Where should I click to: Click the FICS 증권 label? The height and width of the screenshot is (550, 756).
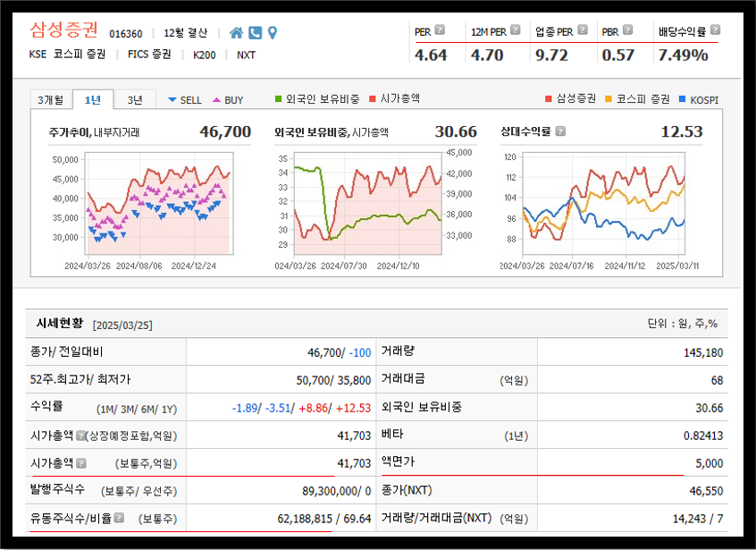pyautogui.click(x=149, y=54)
